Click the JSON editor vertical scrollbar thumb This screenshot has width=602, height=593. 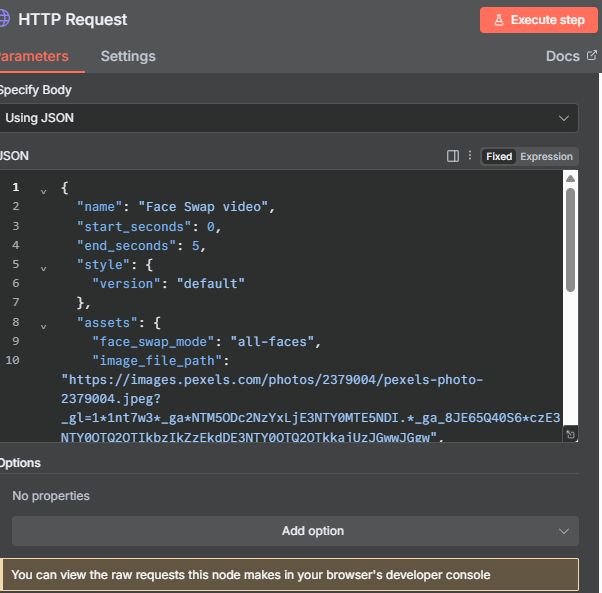coord(570,238)
